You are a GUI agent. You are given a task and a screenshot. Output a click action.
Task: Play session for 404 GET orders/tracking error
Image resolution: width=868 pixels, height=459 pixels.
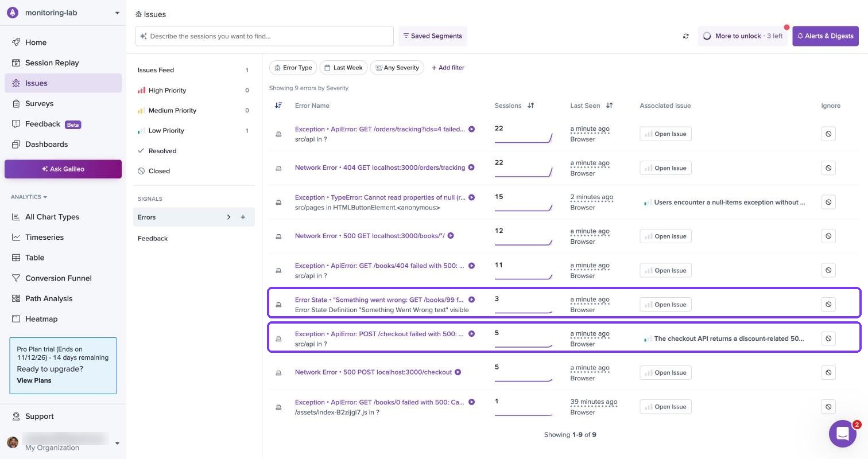(471, 168)
